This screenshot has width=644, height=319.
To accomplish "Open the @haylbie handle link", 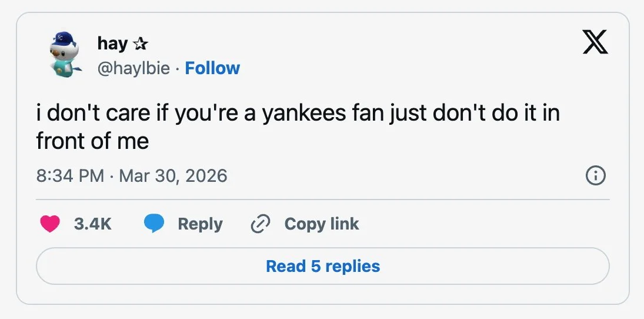I will coord(134,68).
